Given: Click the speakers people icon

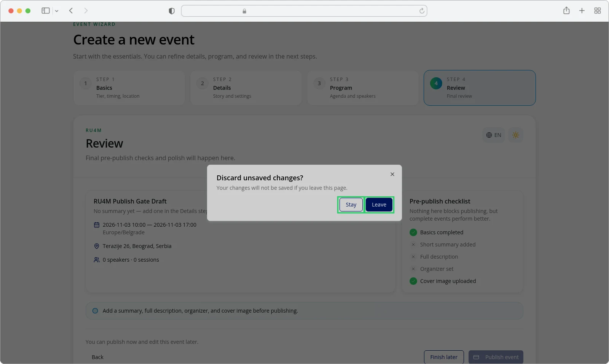Looking at the screenshot, I should coord(97,260).
